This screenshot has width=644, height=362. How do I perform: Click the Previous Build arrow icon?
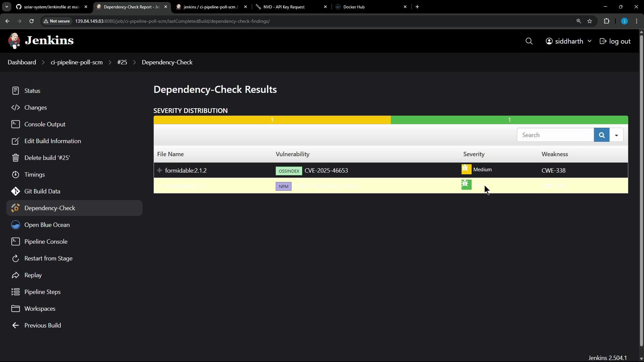(x=15, y=325)
